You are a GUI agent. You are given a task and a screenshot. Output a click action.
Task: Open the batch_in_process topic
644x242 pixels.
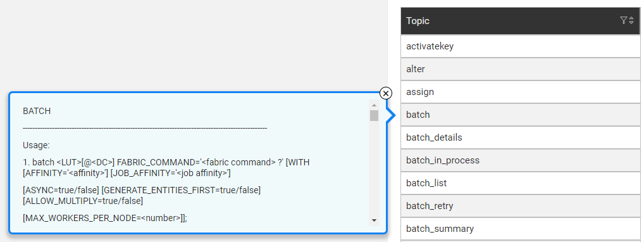coord(521,160)
